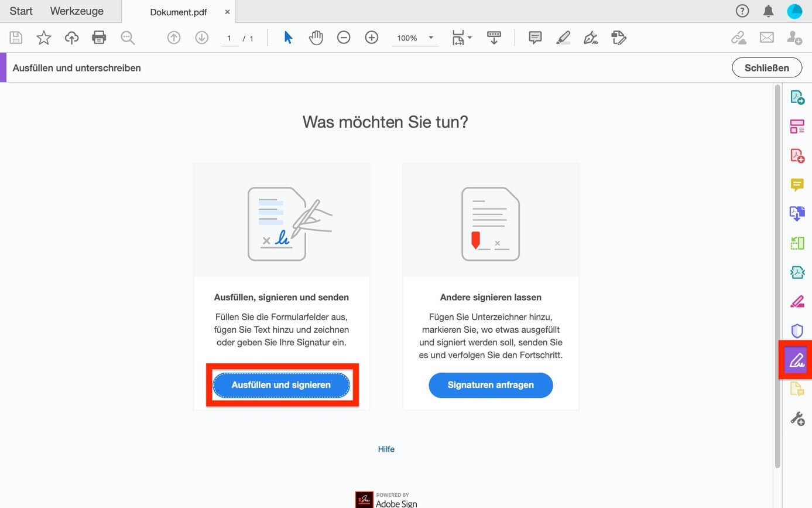This screenshot has width=812, height=508.
Task: Open the purple combine files sidebar icon
Action: 797,214
